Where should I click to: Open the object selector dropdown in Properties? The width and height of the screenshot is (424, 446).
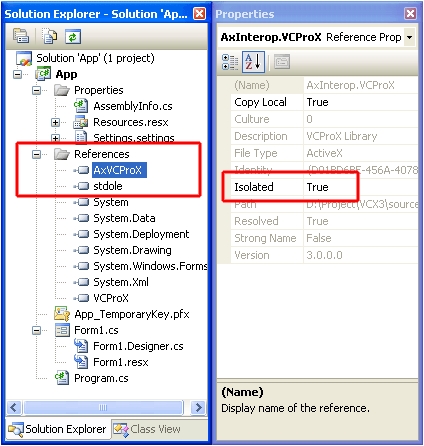[409, 37]
